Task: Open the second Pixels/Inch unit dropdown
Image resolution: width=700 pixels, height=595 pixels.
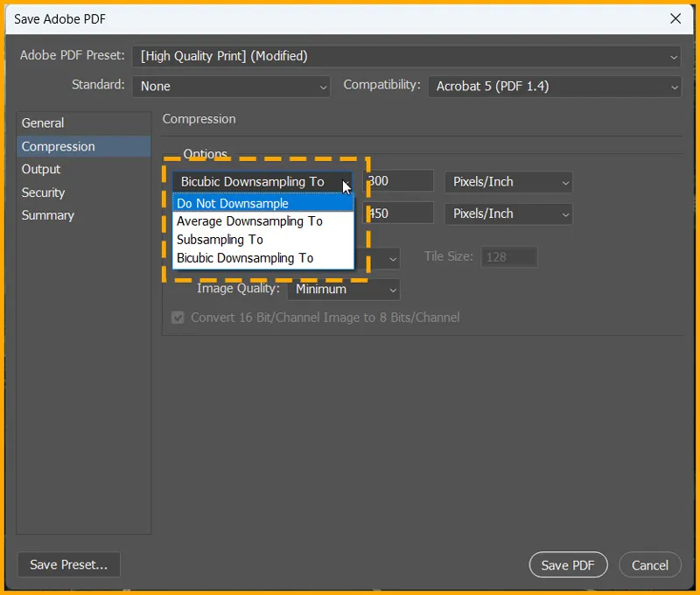Action: coord(507,213)
